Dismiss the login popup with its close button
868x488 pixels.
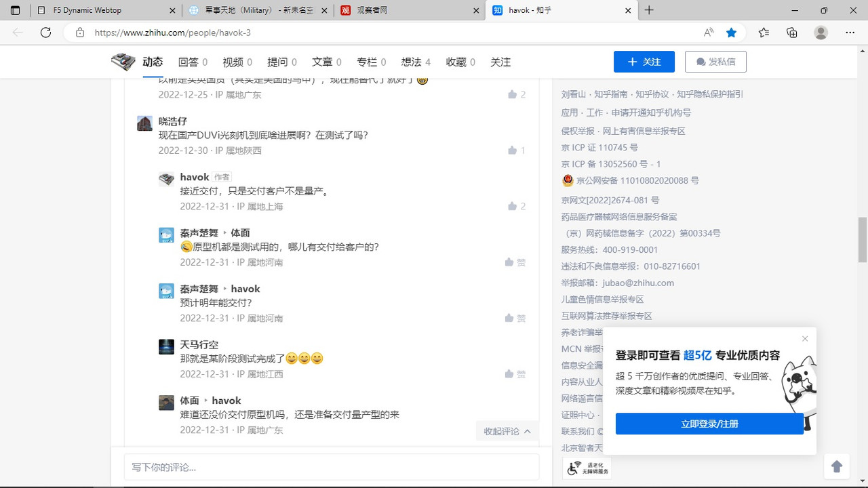coord(805,338)
